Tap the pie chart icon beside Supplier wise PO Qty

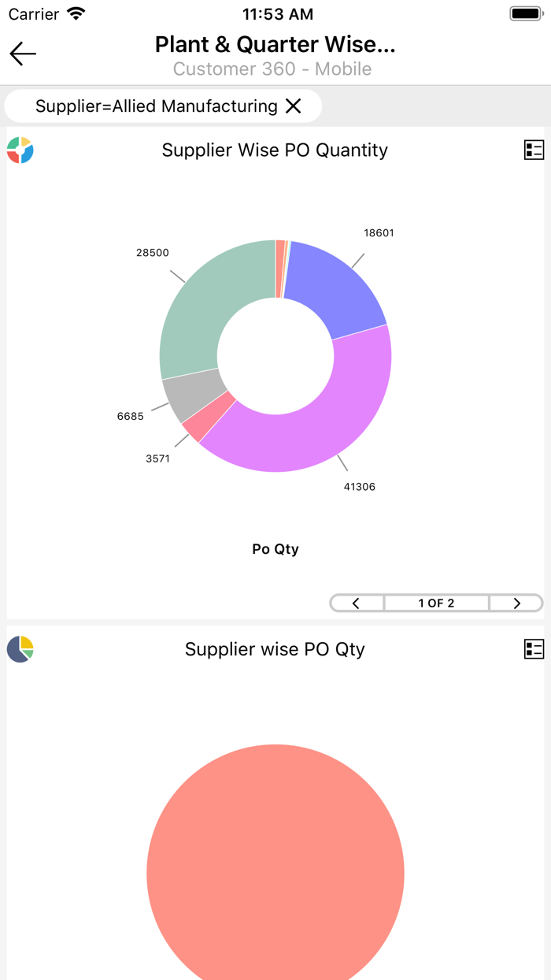pyautogui.click(x=20, y=648)
